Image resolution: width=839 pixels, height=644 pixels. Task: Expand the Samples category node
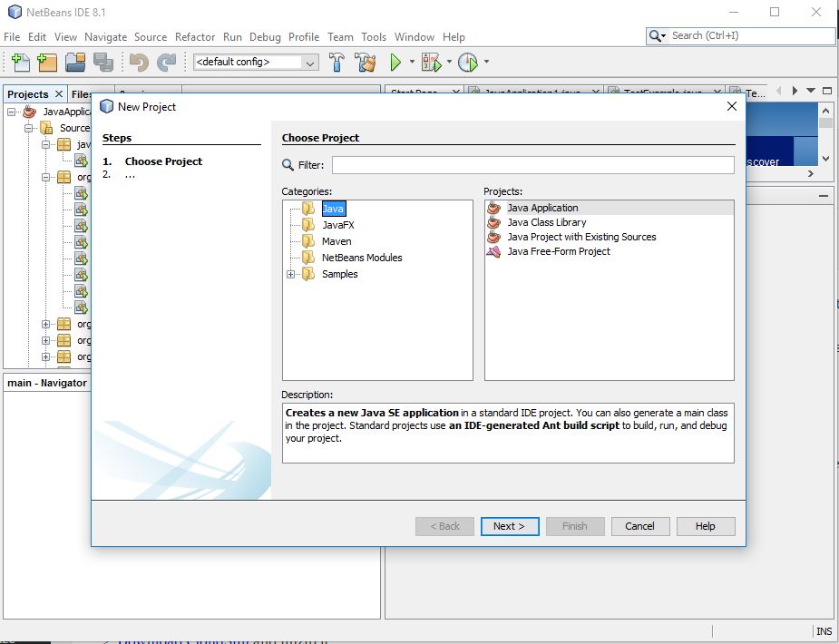(x=290, y=275)
